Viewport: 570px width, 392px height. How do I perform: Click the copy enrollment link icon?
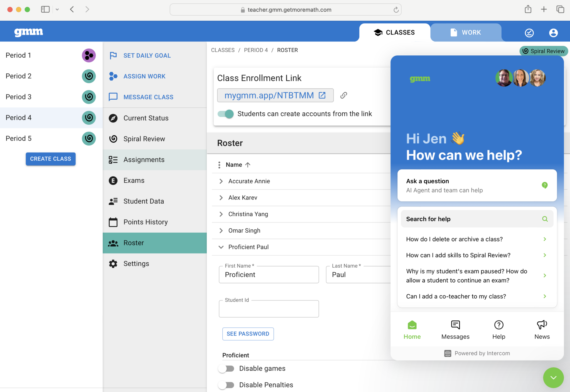(x=344, y=95)
